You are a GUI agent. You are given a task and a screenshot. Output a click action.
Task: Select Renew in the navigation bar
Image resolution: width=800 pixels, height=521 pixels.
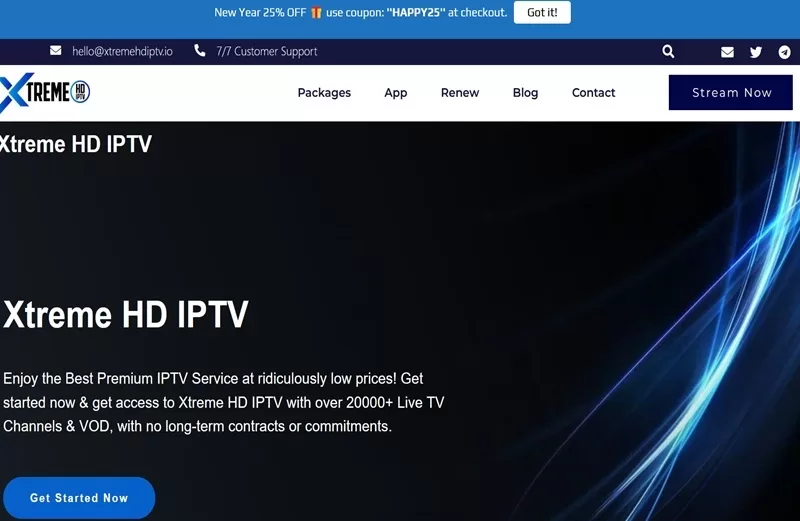point(460,93)
